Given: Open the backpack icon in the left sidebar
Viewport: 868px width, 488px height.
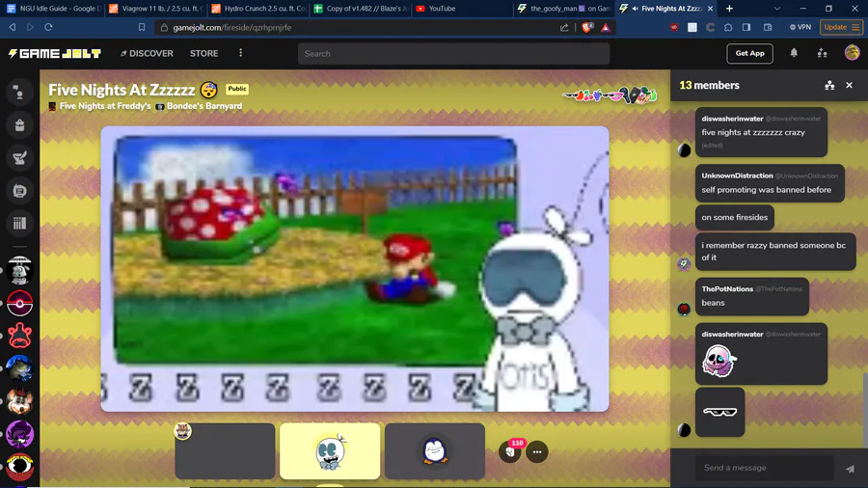Looking at the screenshot, I should pyautogui.click(x=19, y=125).
